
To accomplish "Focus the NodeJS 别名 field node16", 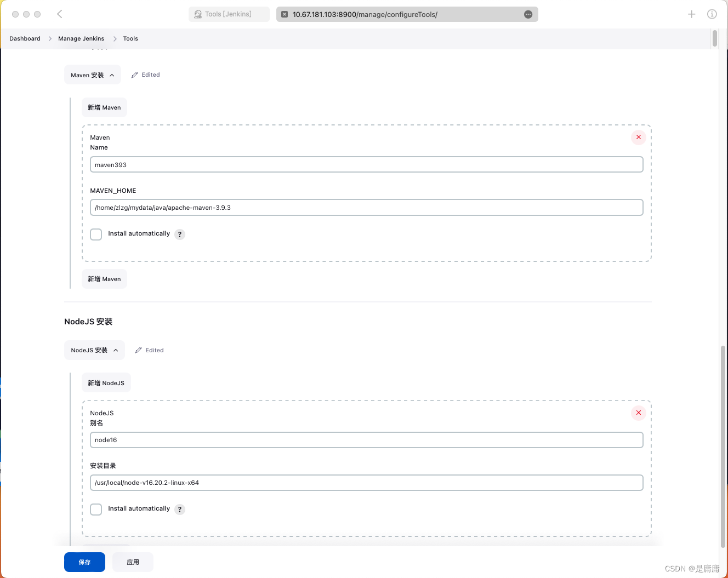I will (x=366, y=440).
